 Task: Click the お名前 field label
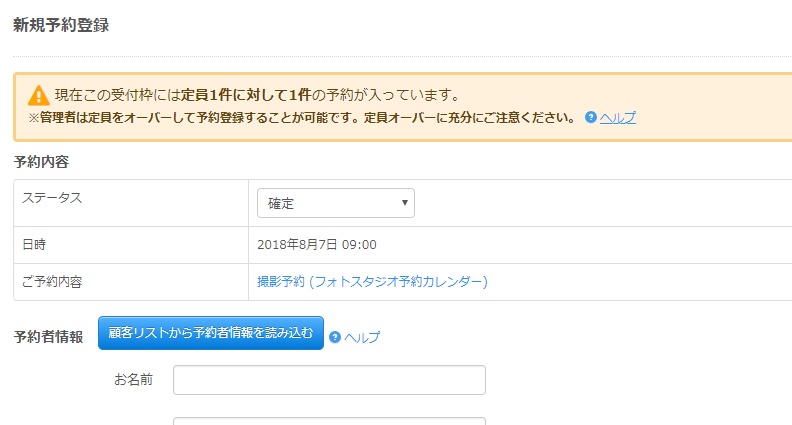[x=133, y=380]
